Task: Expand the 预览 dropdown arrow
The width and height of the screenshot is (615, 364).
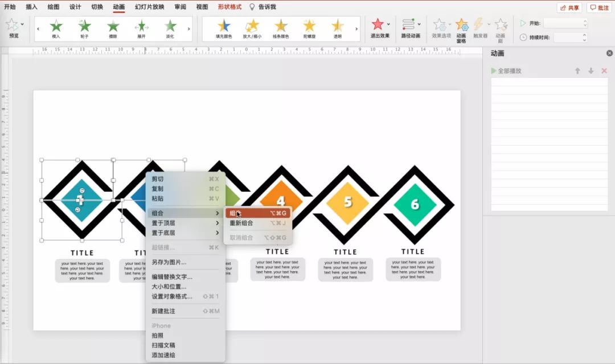Action: pos(22,24)
